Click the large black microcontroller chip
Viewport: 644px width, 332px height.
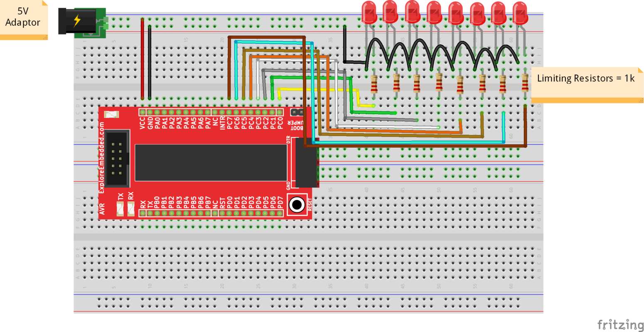click(211, 163)
